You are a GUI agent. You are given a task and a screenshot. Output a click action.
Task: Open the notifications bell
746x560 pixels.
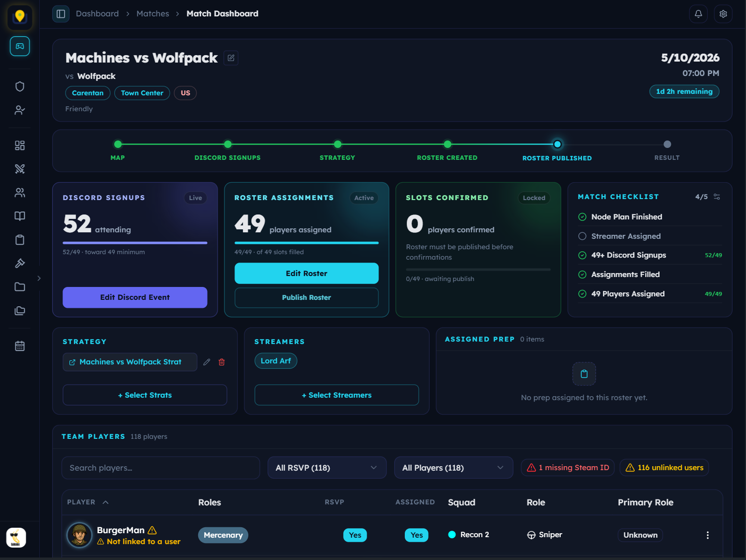tap(698, 14)
